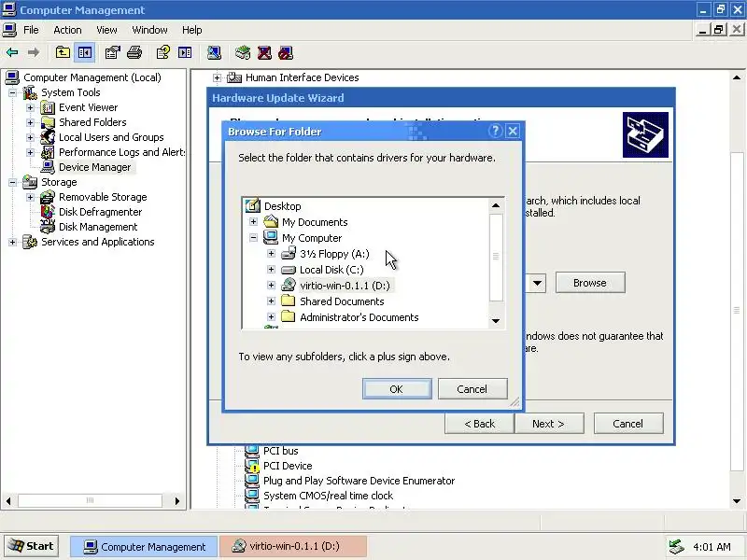Click the Removable Storage icon
The width and height of the screenshot is (747, 560).
(x=48, y=197)
